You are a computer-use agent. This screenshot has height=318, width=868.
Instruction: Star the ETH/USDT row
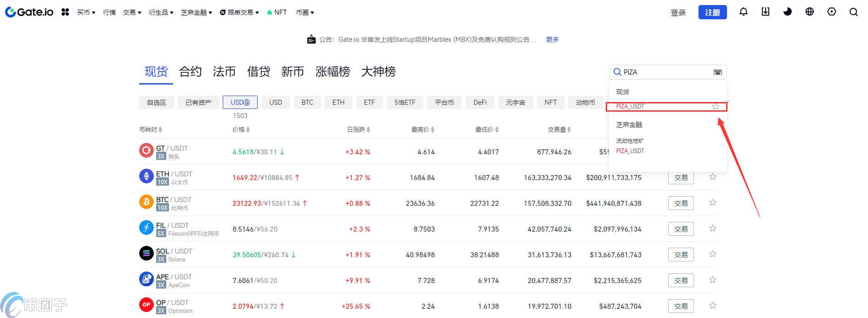coord(712,177)
